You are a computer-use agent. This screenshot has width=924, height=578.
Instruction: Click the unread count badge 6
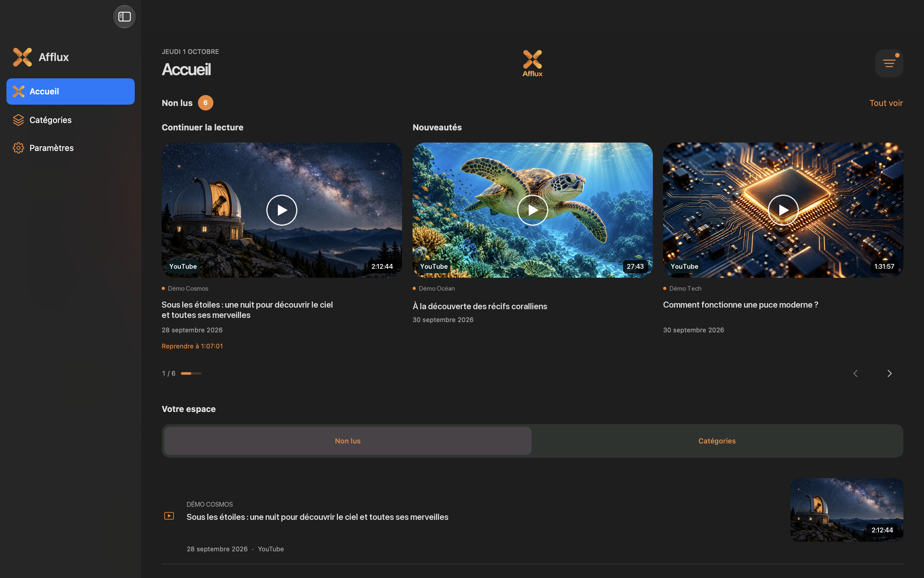[205, 103]
